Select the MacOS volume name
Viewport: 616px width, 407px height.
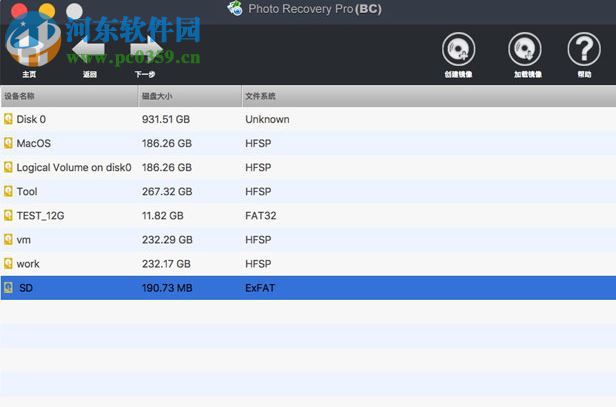pyautogui.click(x=33, y=143)
